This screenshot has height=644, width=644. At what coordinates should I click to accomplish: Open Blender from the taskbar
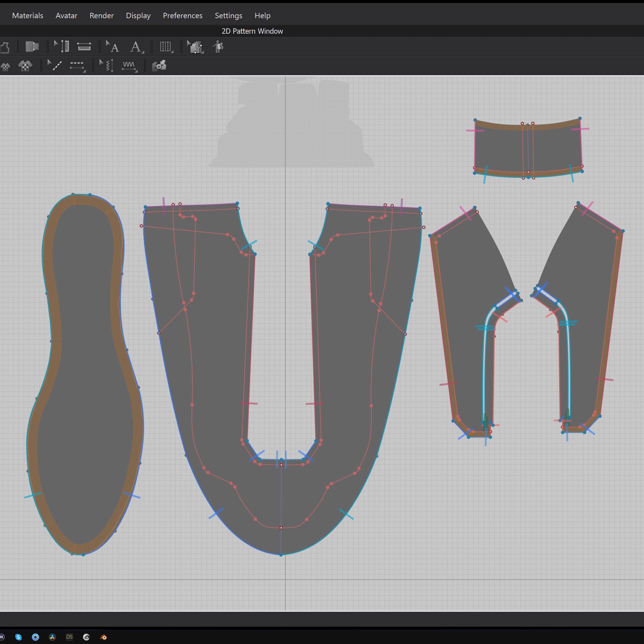[103, 637]
